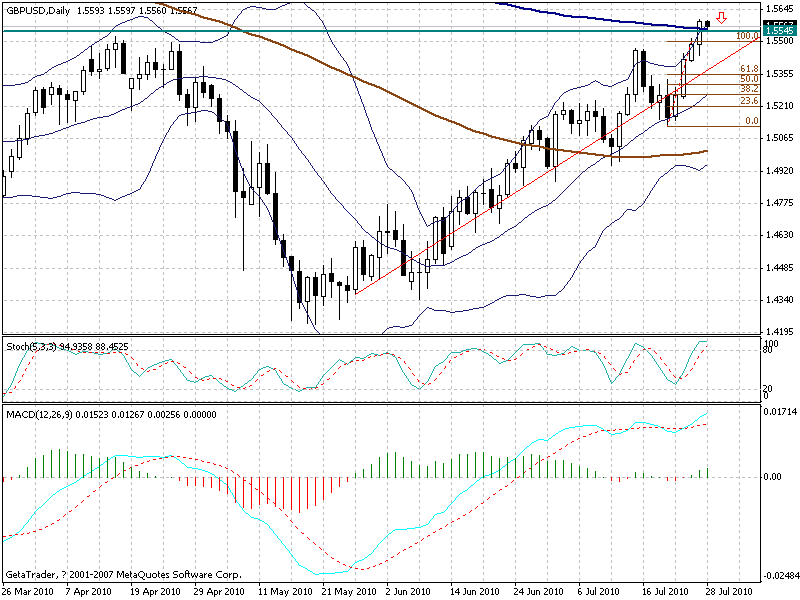Click the Fibonacci 38.2 level label
This screenshot has width=800, height=600.
[749, 89]
